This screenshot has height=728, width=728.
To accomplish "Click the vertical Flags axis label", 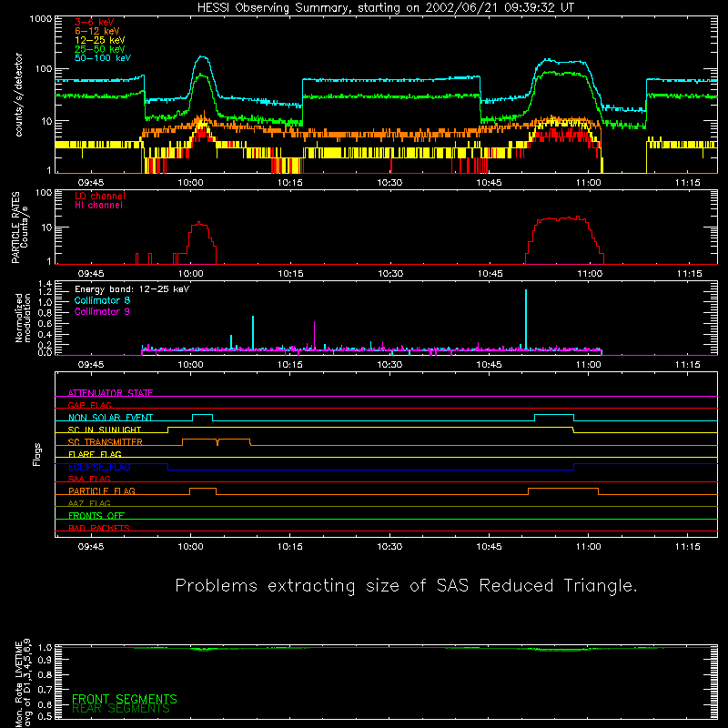I will click(36, 454).
